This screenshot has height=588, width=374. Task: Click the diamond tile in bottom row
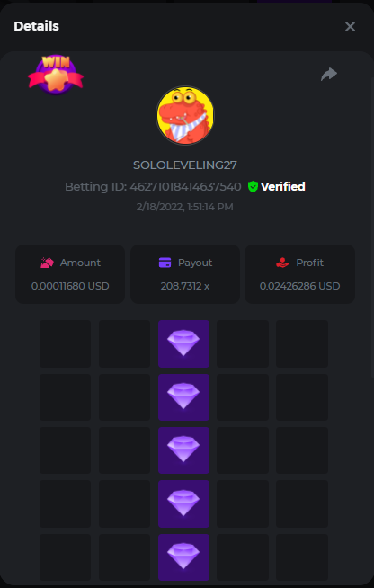183,557
